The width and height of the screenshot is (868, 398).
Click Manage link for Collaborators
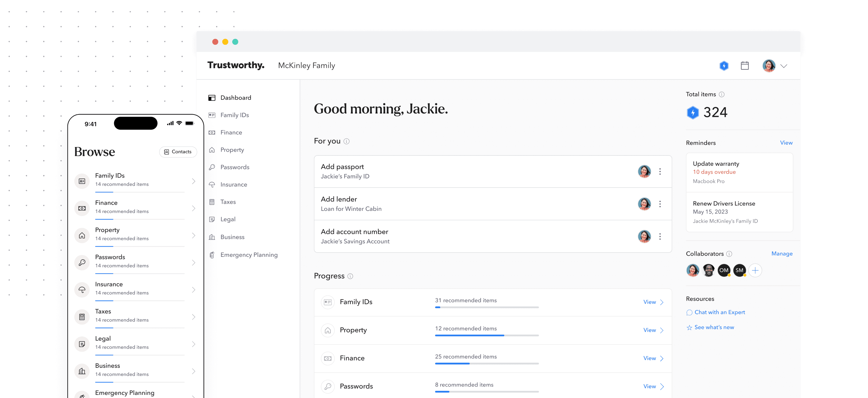pyautogui.click(x=782, y=253)
